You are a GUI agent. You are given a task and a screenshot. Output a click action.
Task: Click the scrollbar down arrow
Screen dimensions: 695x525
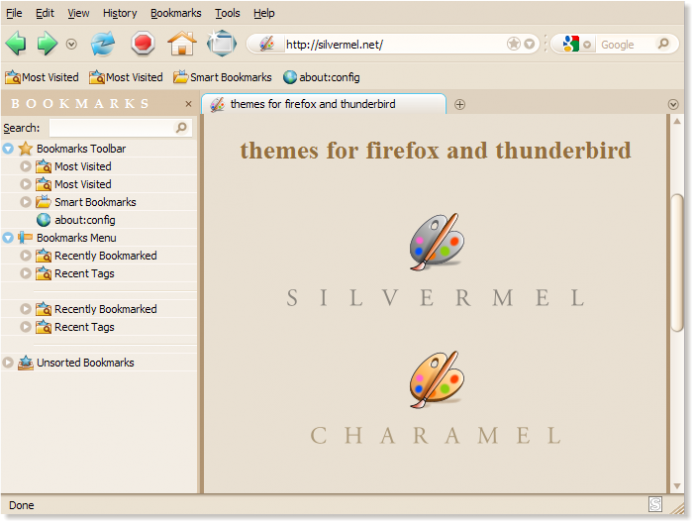coord(677,486)
